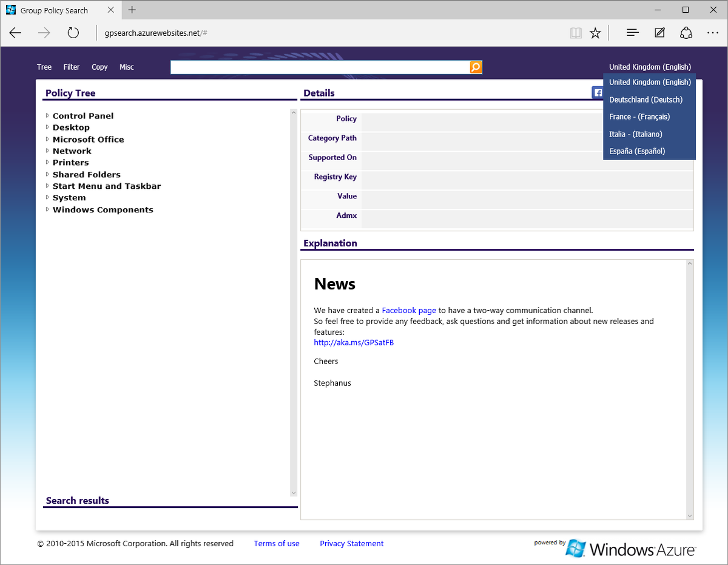The height and width of the screenshot is (565, 728).
Task: Click the Search results heading
Action: 78,501
